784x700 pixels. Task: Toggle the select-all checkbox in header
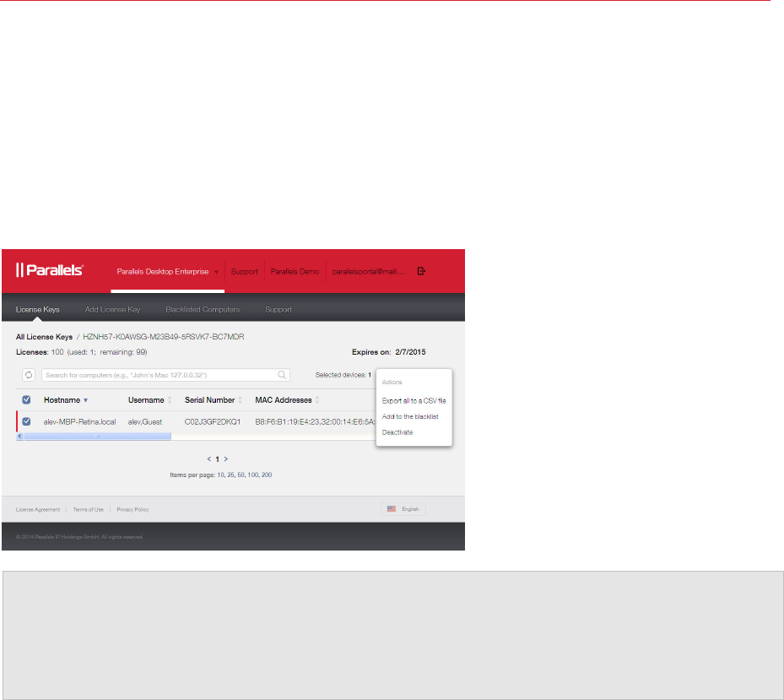26,399
